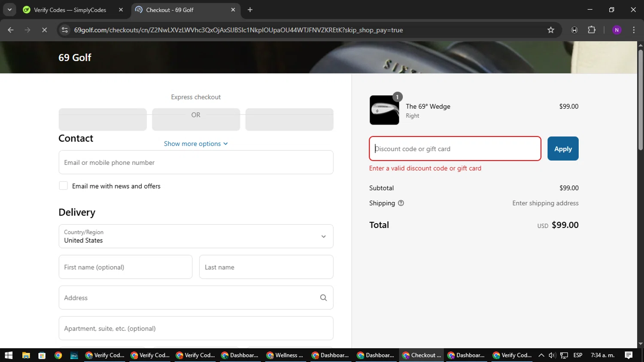The width and height of the screenshot is (644, 362).
Task: Stop loading page in browser toolbar
Action: click(x=44, y=30)
